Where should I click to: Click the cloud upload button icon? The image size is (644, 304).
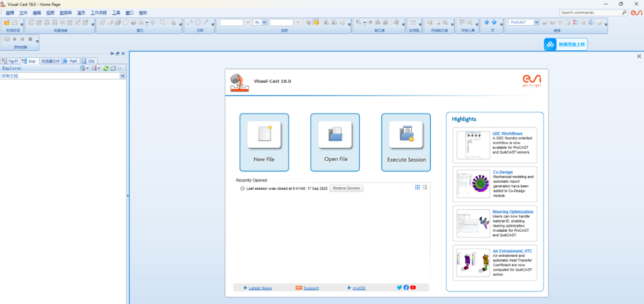[550, 45]
